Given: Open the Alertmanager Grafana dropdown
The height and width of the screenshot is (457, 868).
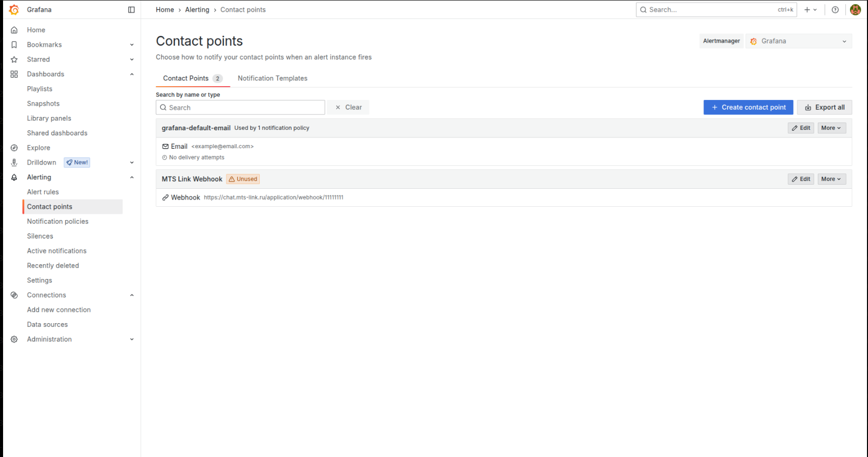Looking at the screenshot, I should [x=798, y=41].
